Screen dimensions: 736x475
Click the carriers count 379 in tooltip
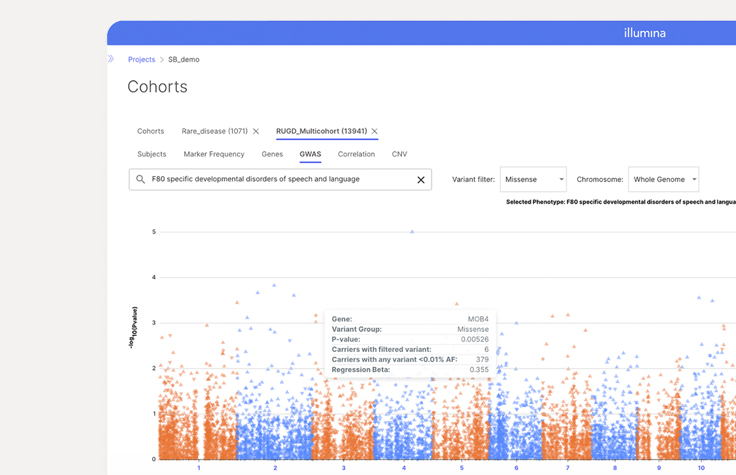pyautogui.click(x=482, y=360)
